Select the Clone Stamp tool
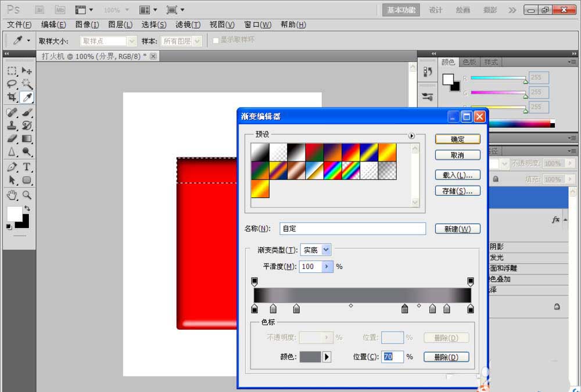This screenshot has height=392, width=581. point(11,125)
